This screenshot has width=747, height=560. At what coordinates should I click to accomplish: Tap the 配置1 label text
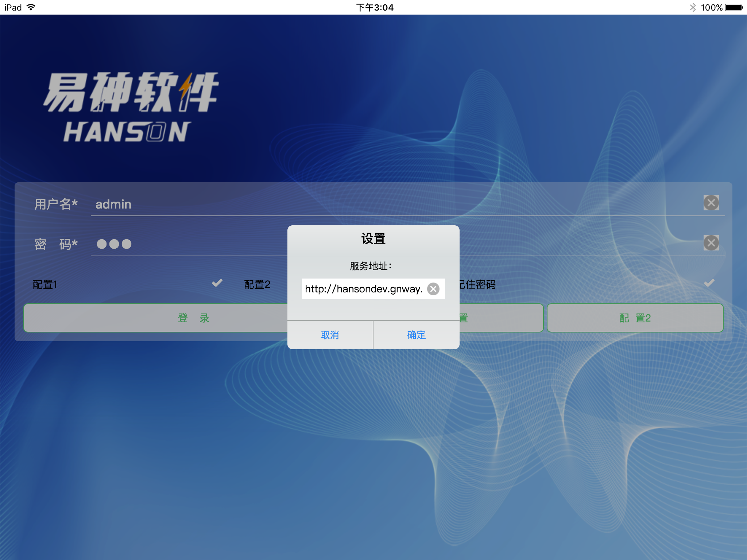point(45,284)
